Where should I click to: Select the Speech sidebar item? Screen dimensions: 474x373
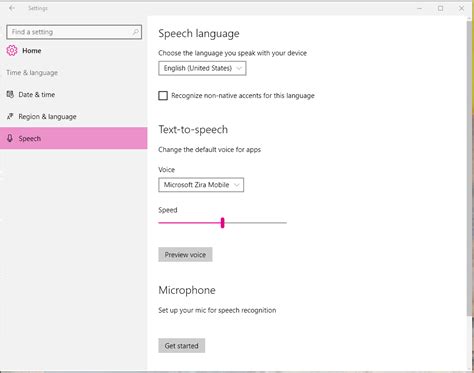(x=73, y=138)
